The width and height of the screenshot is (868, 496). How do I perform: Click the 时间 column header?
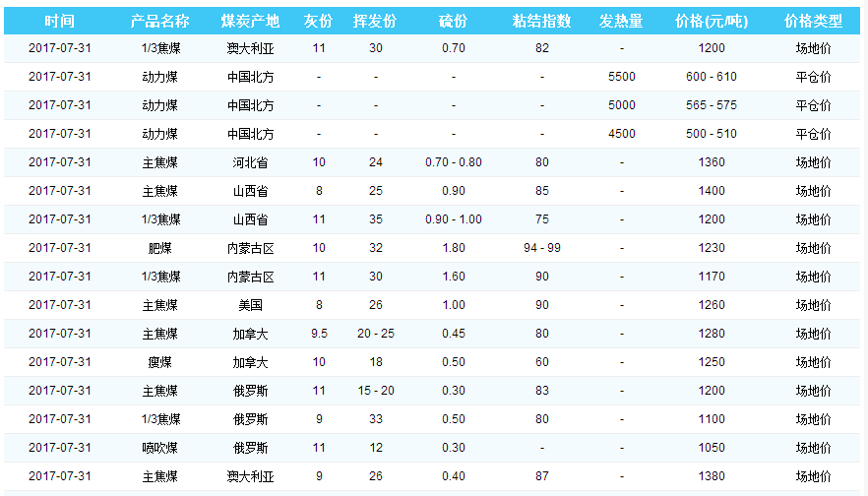click(x=59, y=21)
